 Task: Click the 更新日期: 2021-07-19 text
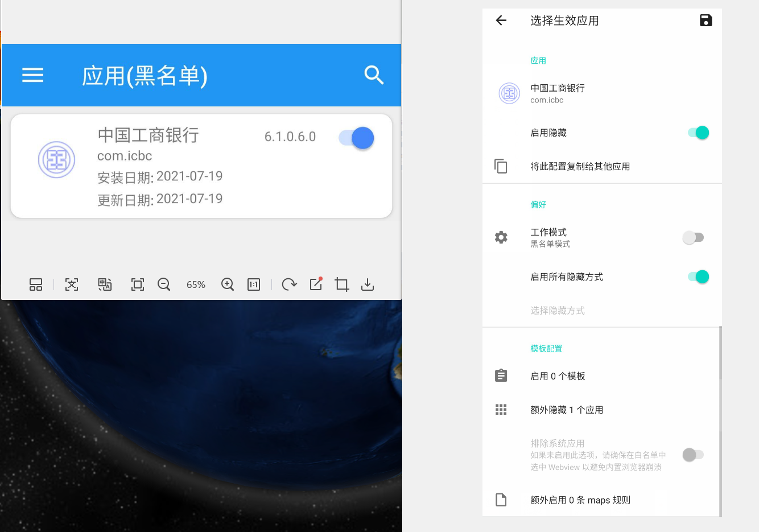pyautogui.click(x=160, y=199)
